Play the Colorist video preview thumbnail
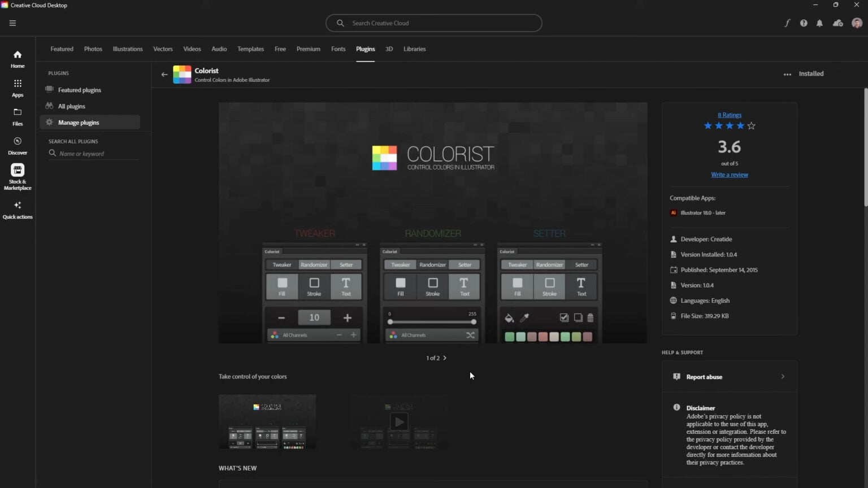The width and height of the screenshot is (868, 488). coord(398,421)
